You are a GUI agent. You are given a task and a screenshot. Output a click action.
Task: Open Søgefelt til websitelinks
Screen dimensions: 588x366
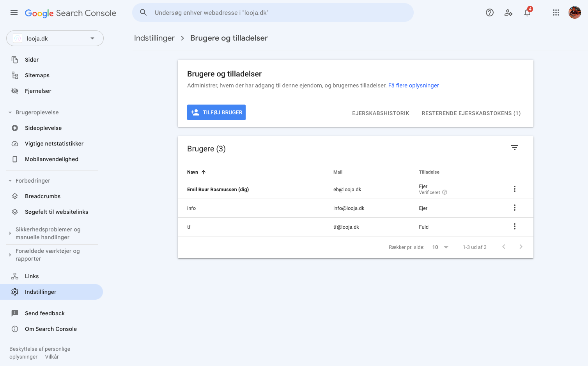[x=51, y=212]
